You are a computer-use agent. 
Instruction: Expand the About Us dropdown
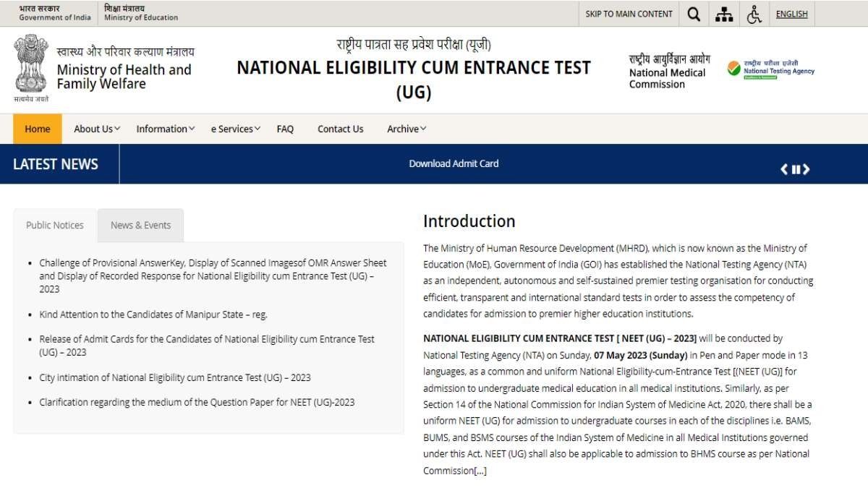[x=95, y=128]
